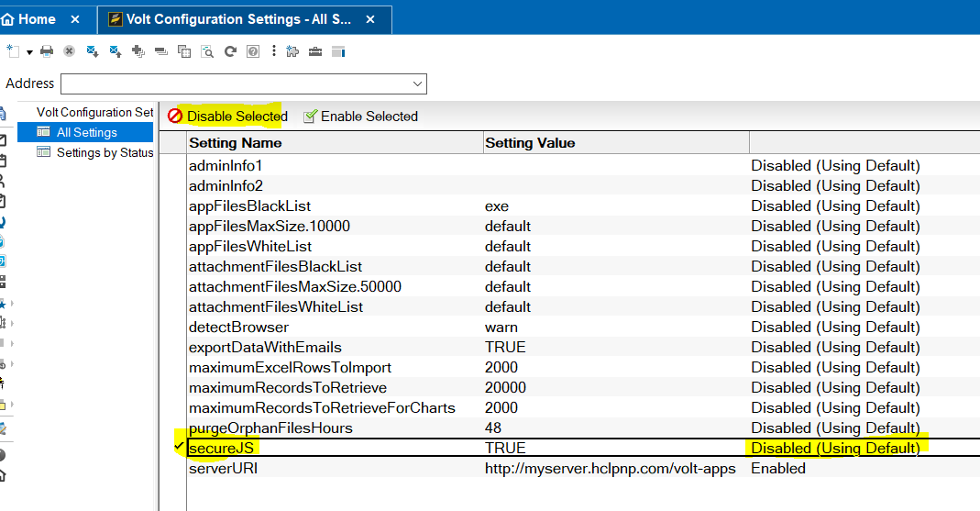Open the New document dropdown arrow
The image size is (980, 511).
(x=29, y=52)
